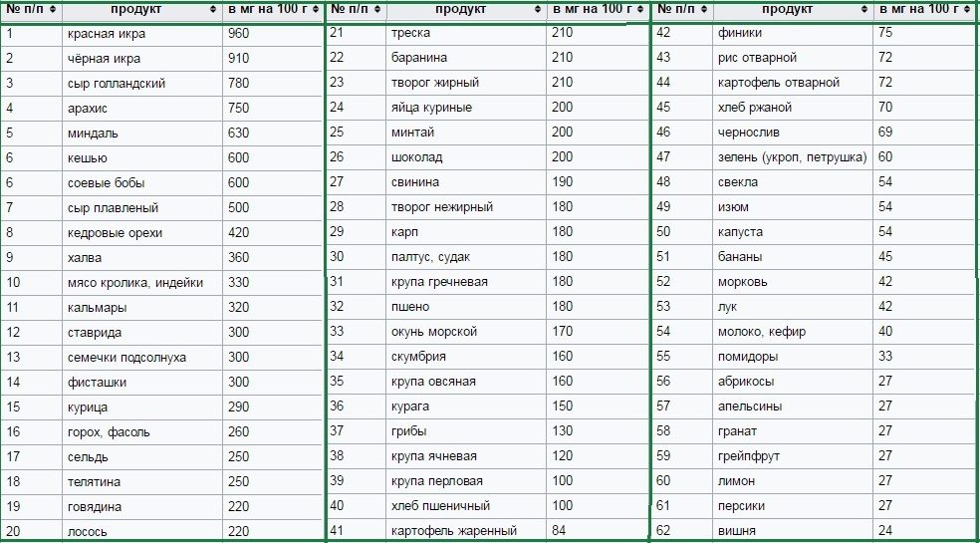Click the свинина product cell
Viewport: 980px width, 543px height.
(466, 182)
